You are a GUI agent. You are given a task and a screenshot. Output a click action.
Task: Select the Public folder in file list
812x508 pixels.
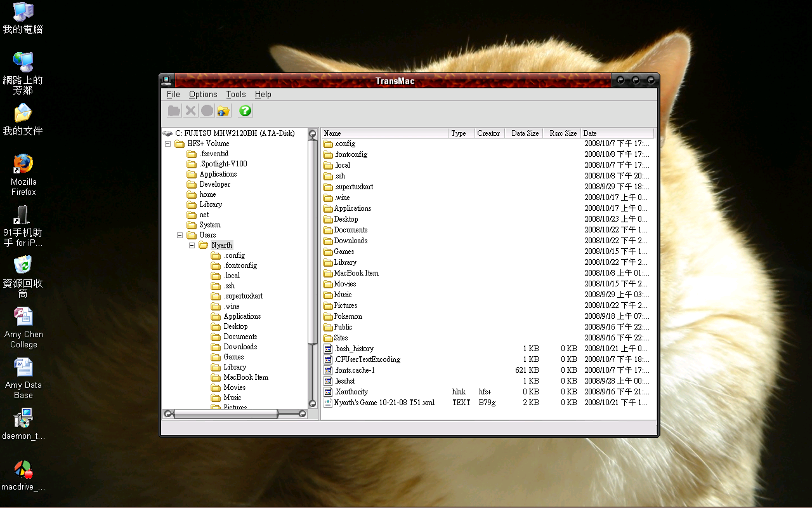click(343, 327)
